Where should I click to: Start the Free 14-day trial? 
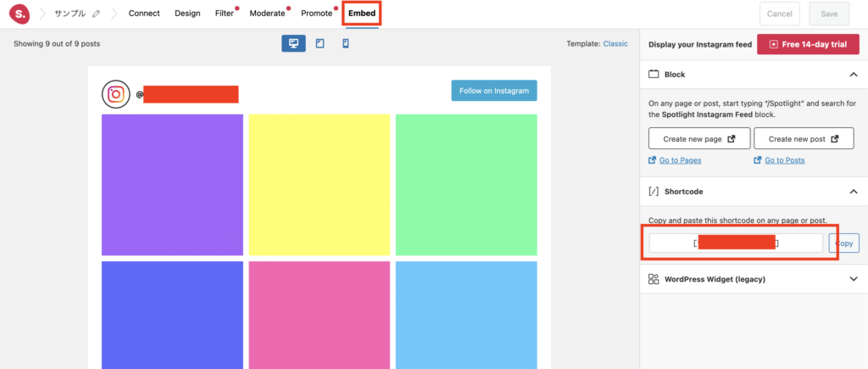point(808,44)
